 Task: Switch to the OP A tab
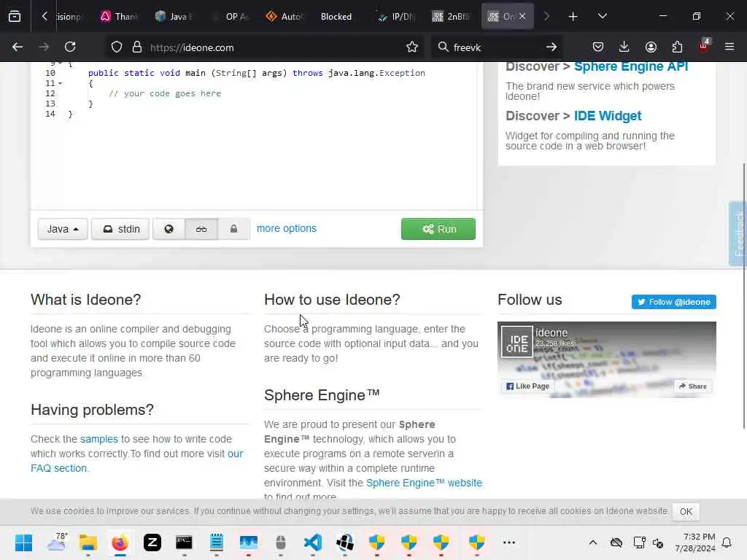click(x=230, y=17)
